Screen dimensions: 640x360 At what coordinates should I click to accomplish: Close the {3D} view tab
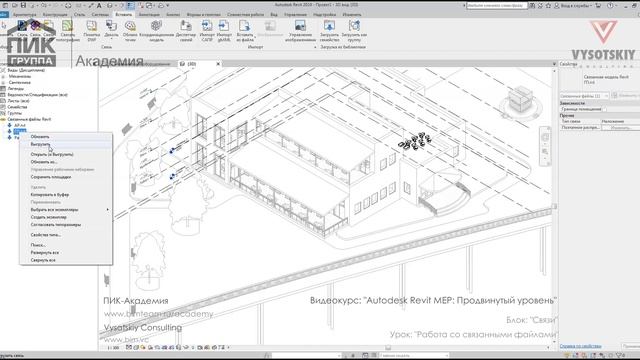[218, 64]
